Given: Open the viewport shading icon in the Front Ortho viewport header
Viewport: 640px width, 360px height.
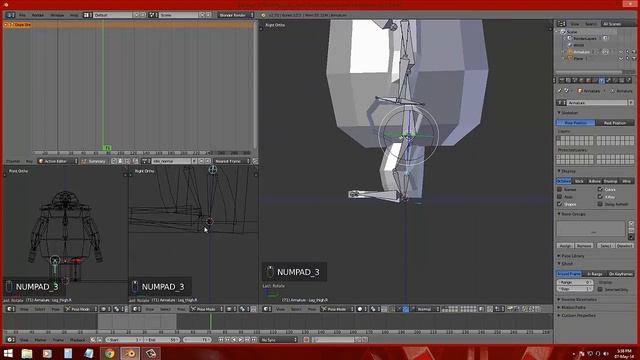Looking at the screenshot, I should pyautogui.click(x=104, y=309).
